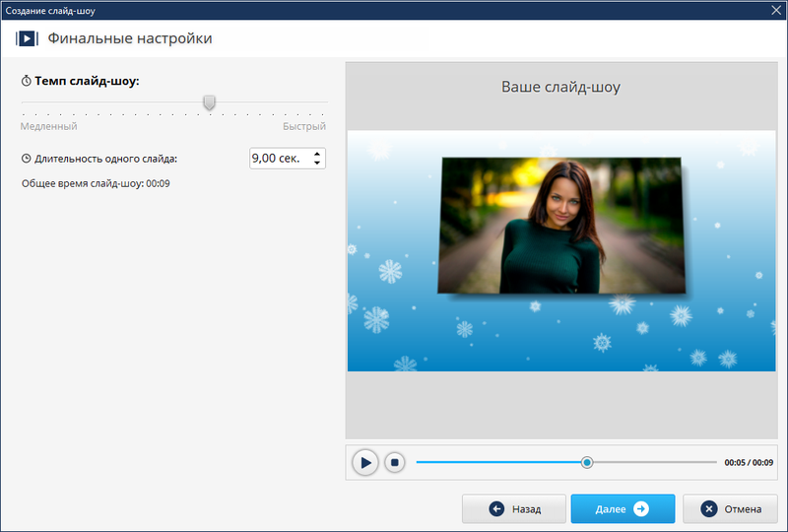Click the Длительность одного слайда: label
The width and height of the screenshot is (788, 532).
(106, 159)
